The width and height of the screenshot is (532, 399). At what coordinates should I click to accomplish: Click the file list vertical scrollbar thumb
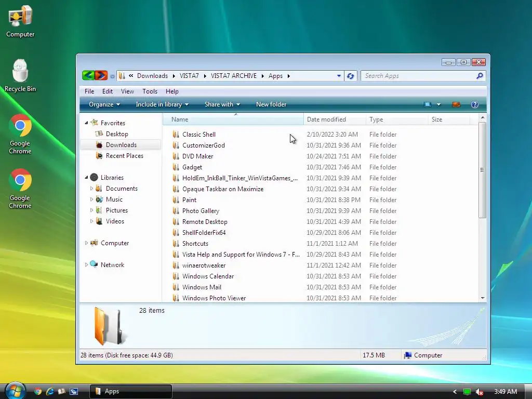(x=482, y=170)
